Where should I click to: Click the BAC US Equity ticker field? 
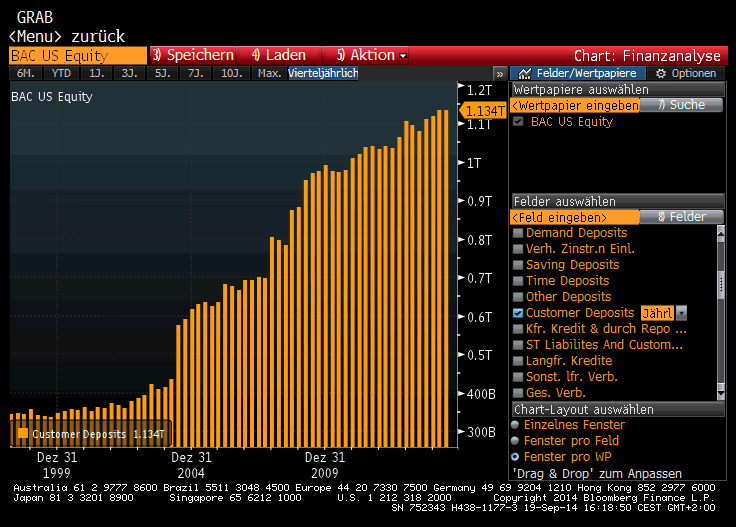[78, 56]
